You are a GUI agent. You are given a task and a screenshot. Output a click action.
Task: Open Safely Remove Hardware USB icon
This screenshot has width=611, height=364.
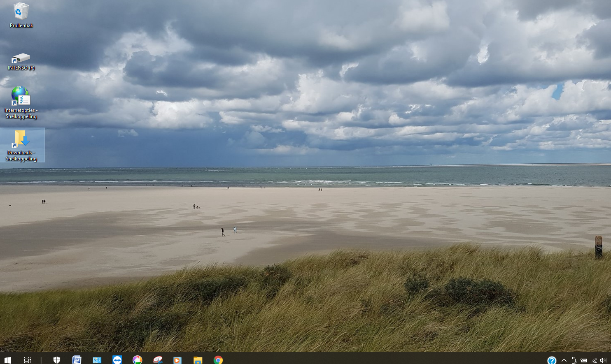pos(574,360)
